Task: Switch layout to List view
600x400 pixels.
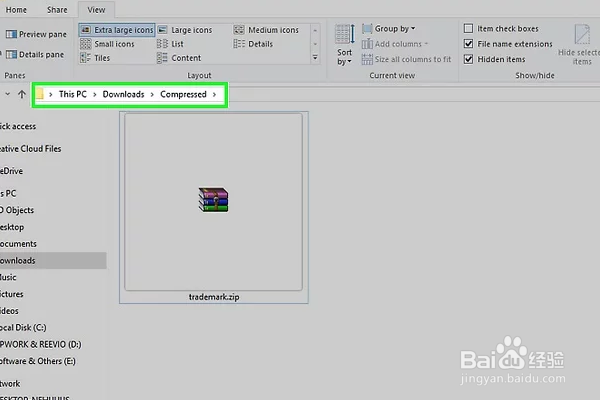Action: coord(170,44)
